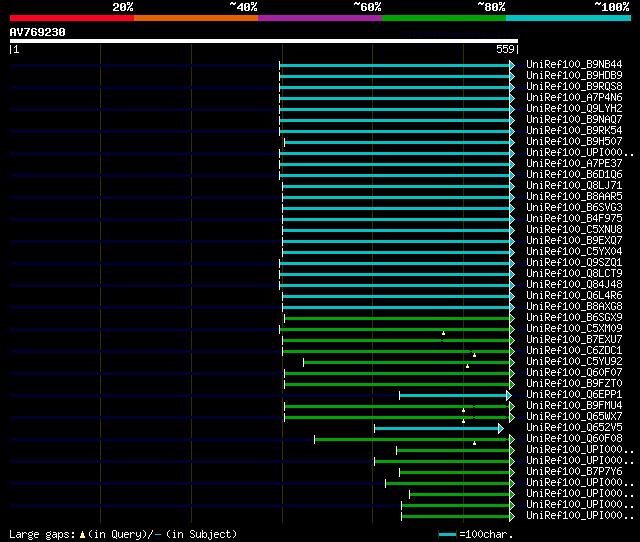Image resolution: width=640 pixels, height=542 pixels.
Task: Click the arrowhead ending the Q6EPP1 bar
Action: (x=509, y=395)
